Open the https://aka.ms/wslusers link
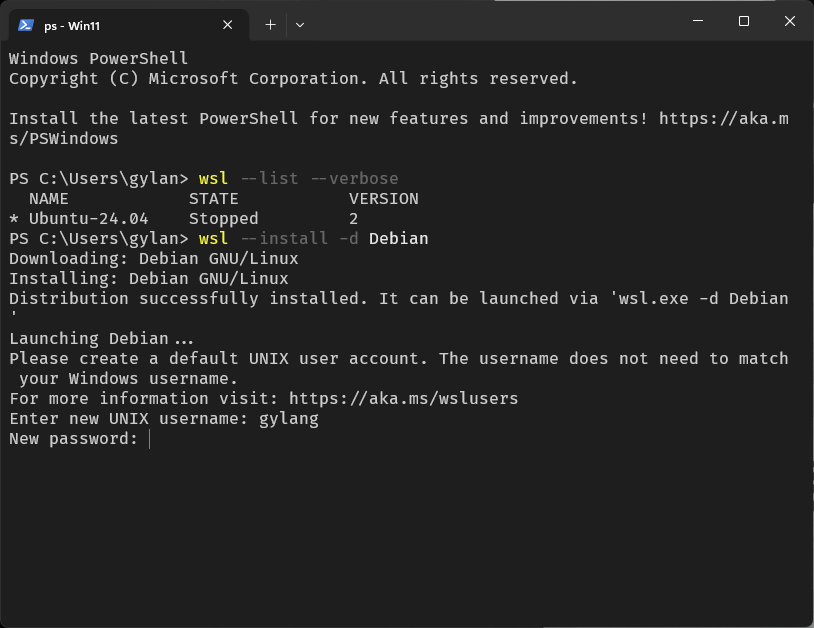 [403, 399]
